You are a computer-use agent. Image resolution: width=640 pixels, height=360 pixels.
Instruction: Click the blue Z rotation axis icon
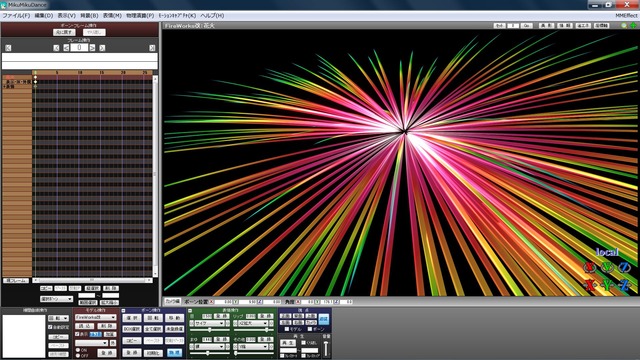pyautogui.click(x=624, y=267)
